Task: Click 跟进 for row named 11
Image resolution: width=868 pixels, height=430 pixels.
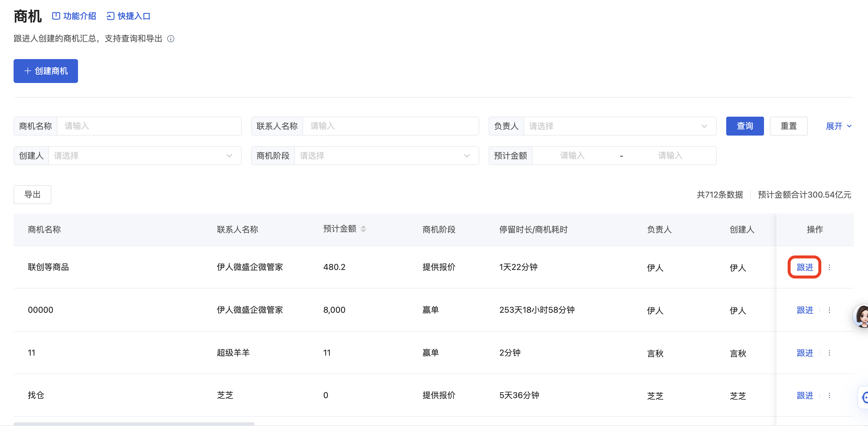Action: click(x=805, y=353)
